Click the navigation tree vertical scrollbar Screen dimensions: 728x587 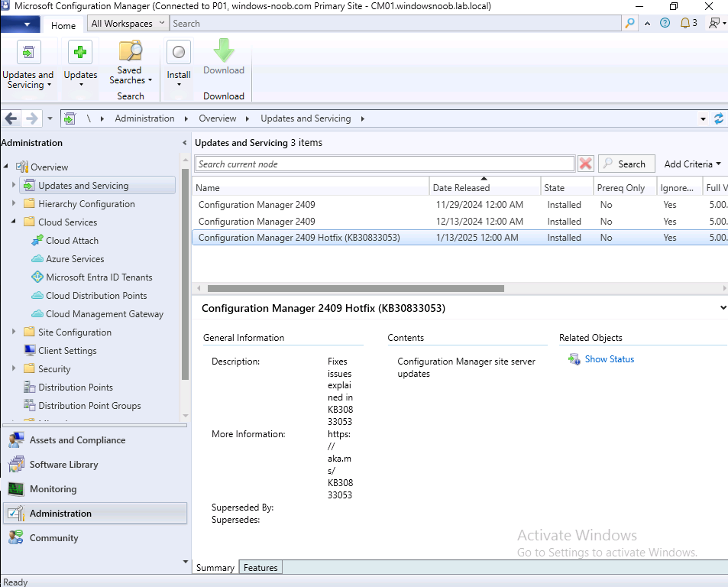(x=186, y=274)
